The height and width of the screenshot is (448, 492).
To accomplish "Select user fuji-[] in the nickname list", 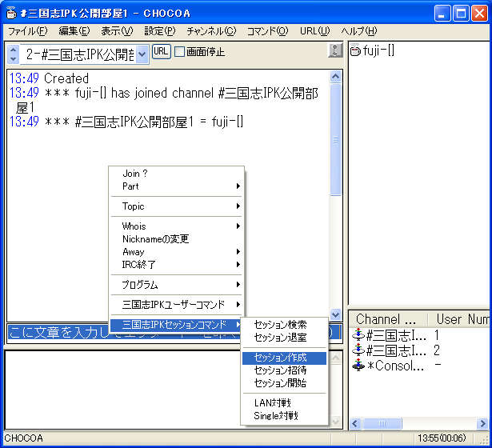I will [x=378, y=51].
